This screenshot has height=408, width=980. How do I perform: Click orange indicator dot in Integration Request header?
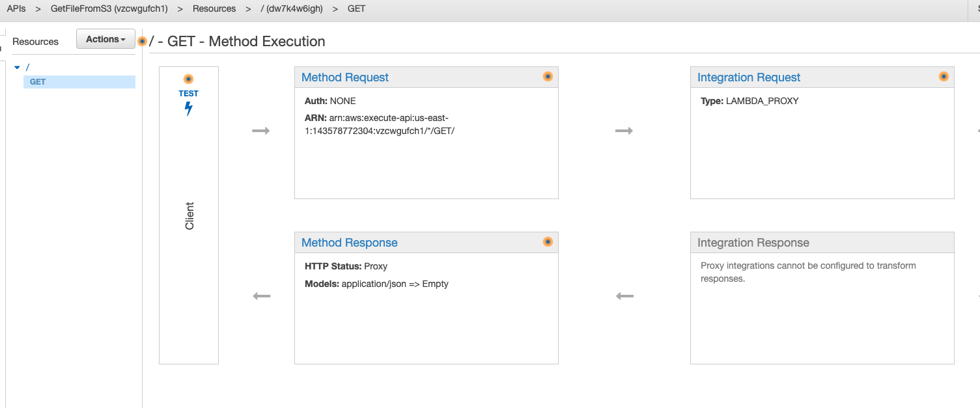(944, 77)
